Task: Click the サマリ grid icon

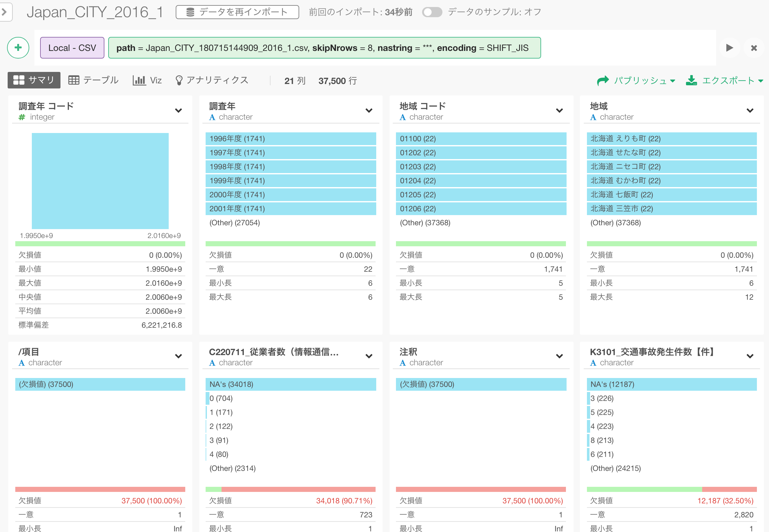Action: click(19, 80)
